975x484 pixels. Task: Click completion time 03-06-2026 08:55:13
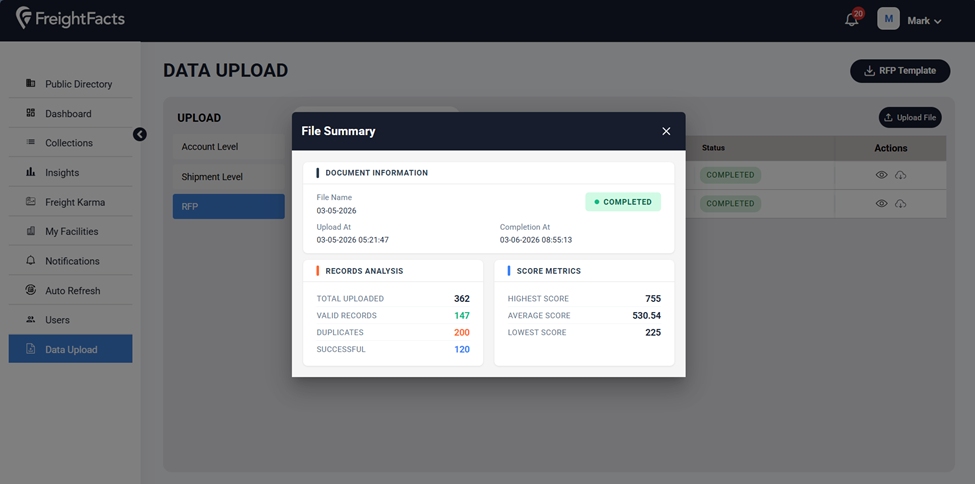[x=535, y=240]
